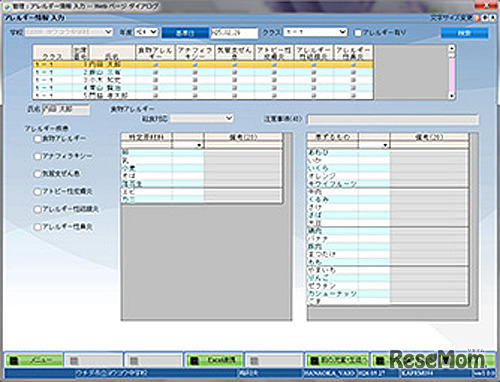500x382 pixels.
Task: Check 食物アレルギー under アレルギー疾患
Action: 37,138
